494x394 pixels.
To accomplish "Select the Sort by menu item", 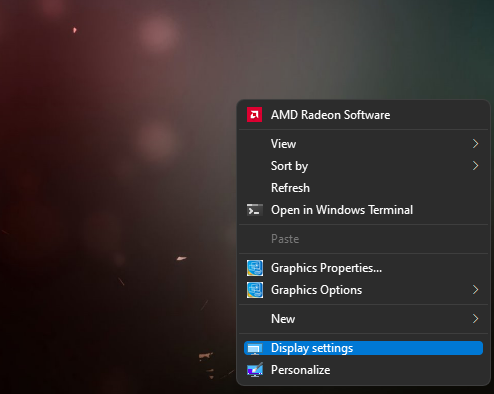I will click(363, 166).
